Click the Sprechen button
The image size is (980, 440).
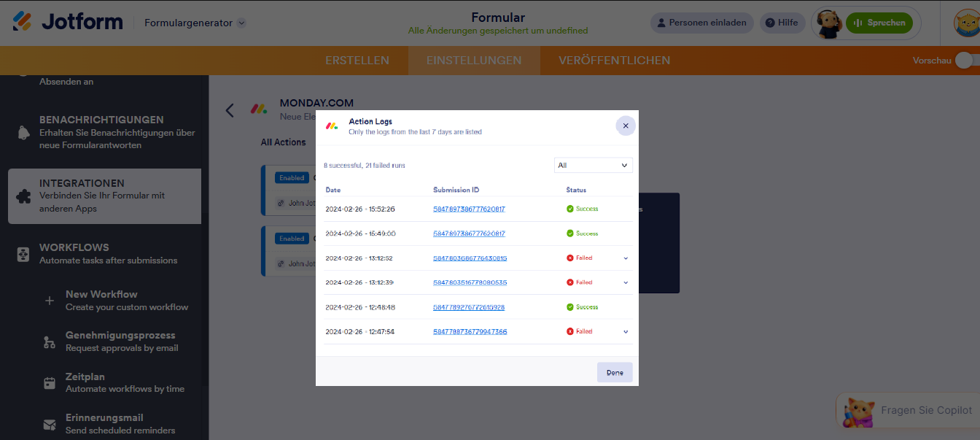(879, 23)
